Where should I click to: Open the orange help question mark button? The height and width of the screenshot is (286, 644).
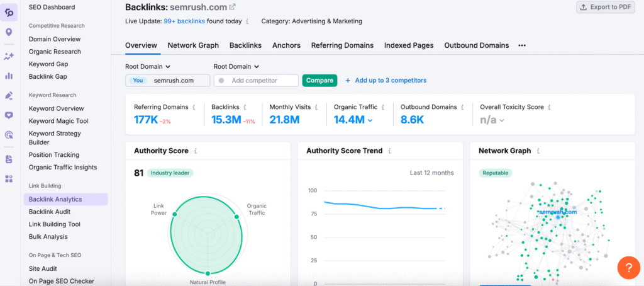pos(628,268)
